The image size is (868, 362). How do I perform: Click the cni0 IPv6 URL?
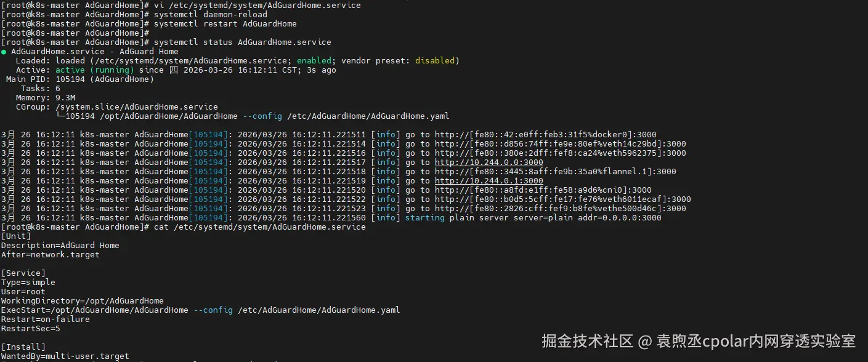click(x=543, y=190)
